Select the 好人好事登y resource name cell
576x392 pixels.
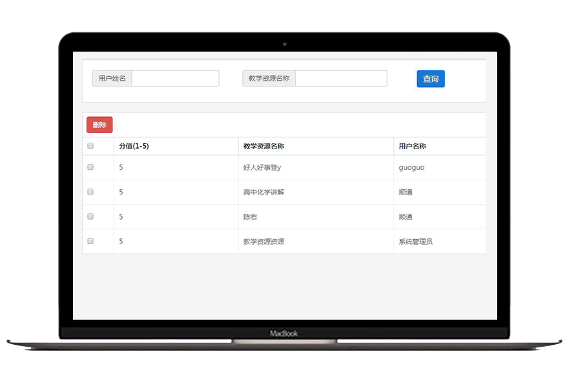click(x=262, y=168)
